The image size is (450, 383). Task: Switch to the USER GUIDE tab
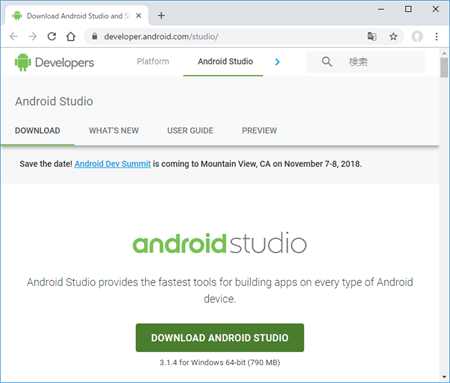click(190, 130)
